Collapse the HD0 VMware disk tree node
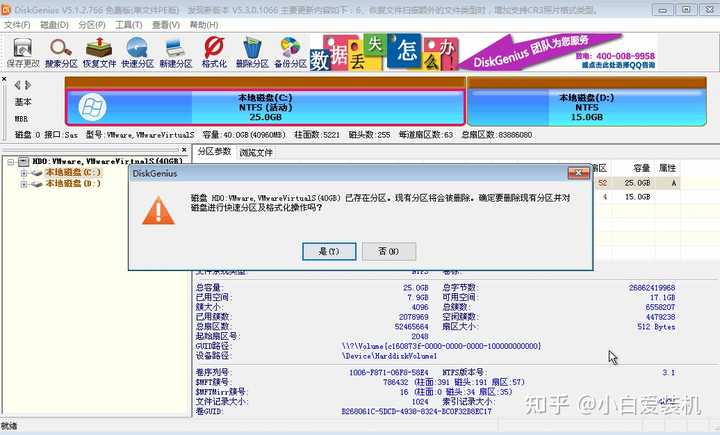The image size is (720, 435). coord(11,162)
